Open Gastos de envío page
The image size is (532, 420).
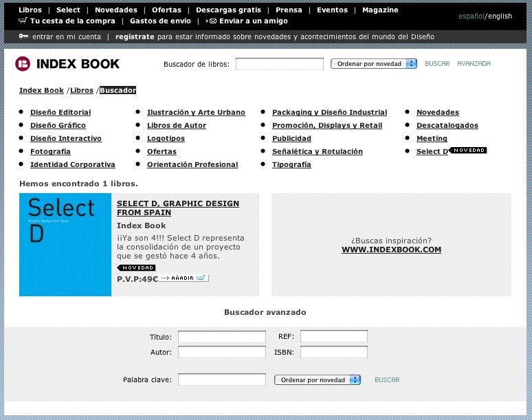coord(160,21)
